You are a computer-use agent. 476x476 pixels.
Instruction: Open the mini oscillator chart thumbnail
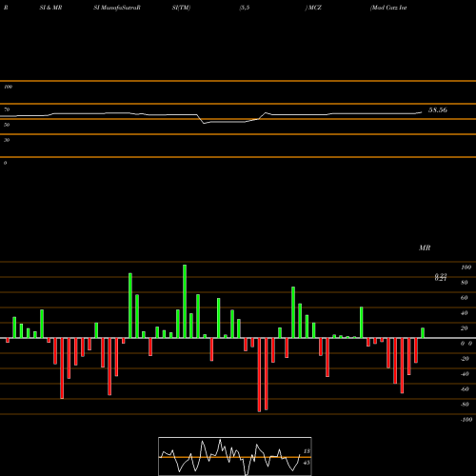(235, 456)
